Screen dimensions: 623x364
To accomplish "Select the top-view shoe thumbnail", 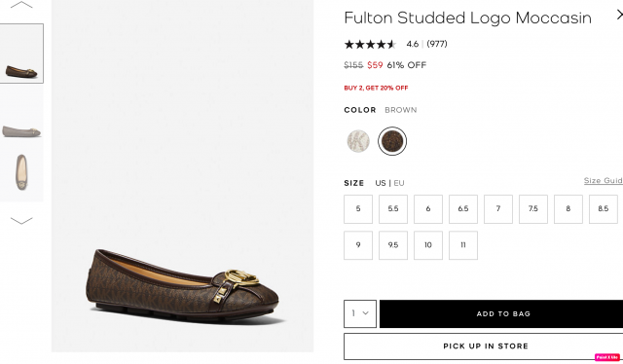I will coord(21,172).
